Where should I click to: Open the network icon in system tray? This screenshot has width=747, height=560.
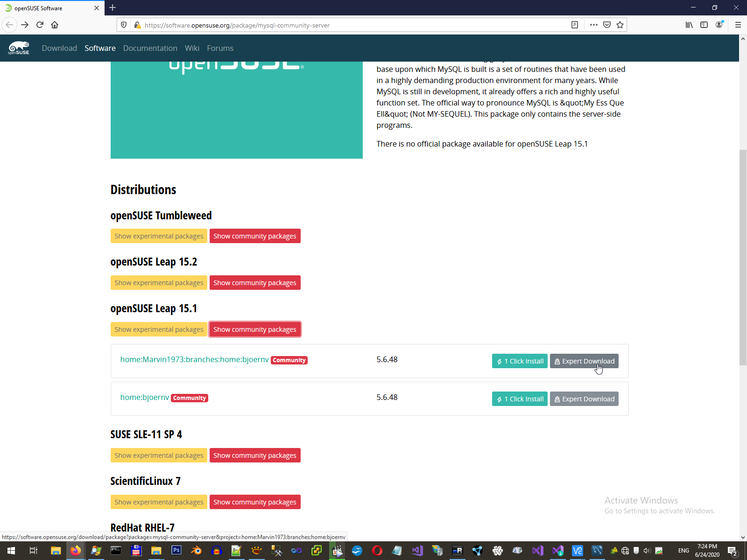625,551
